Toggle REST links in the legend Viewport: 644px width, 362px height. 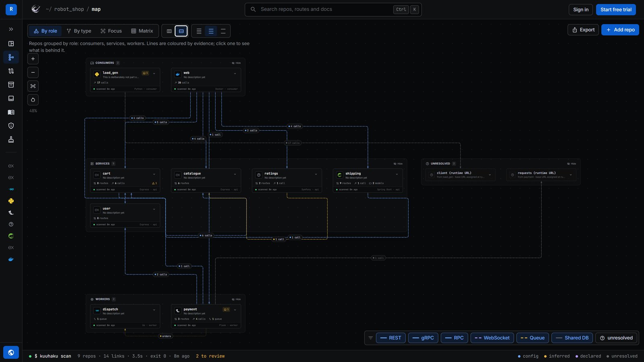(391, 338)
